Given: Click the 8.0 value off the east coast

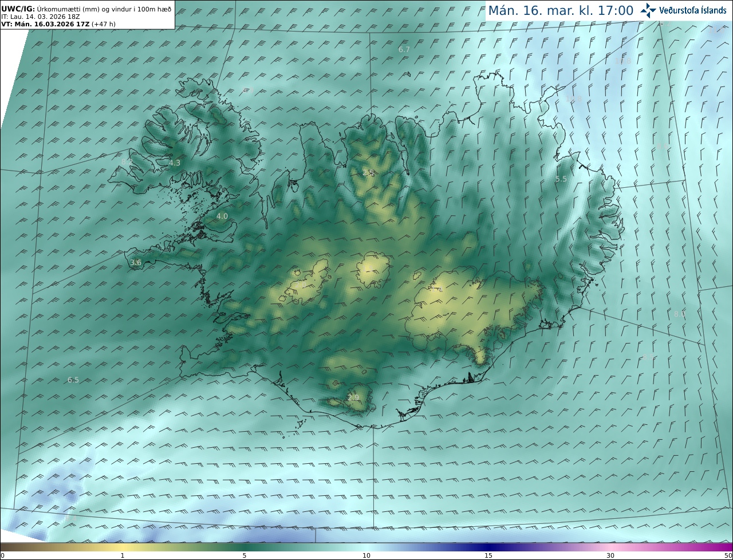Looking at the screenshot, I should [x=680, y=314].
